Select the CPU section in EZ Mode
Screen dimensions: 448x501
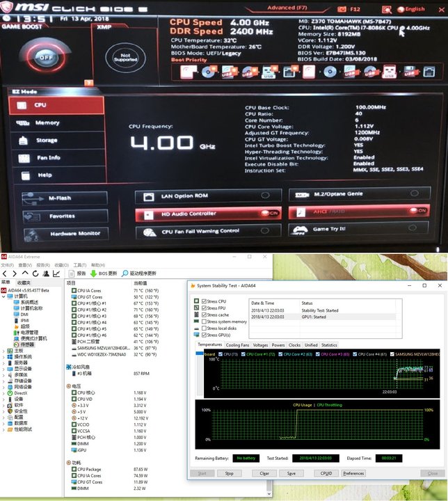point(56,105)
